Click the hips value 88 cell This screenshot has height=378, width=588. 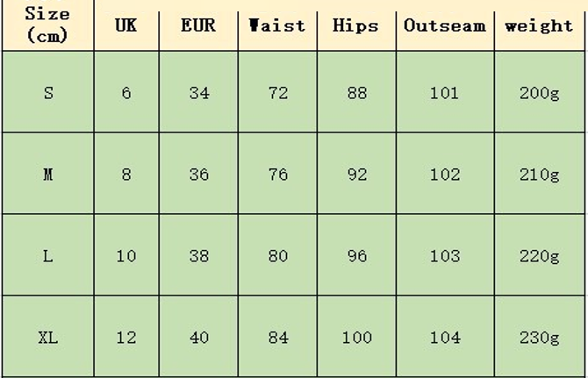coord(356,93)
